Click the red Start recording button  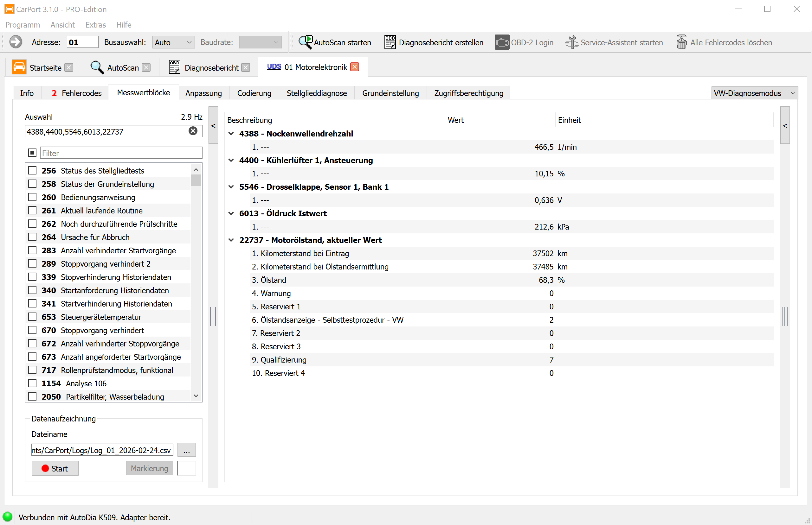click(x=55, y=468)
